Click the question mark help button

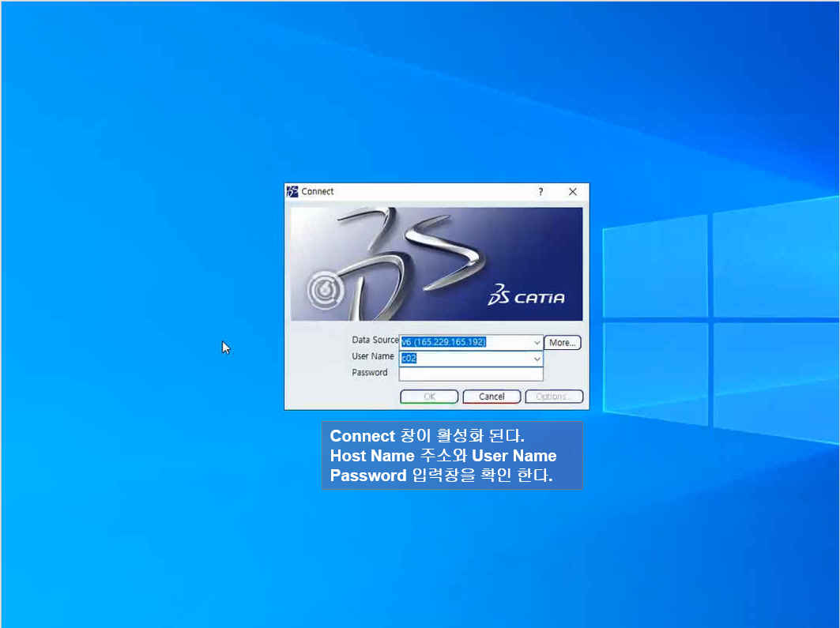pyautogui.click(x=541, y=191)
